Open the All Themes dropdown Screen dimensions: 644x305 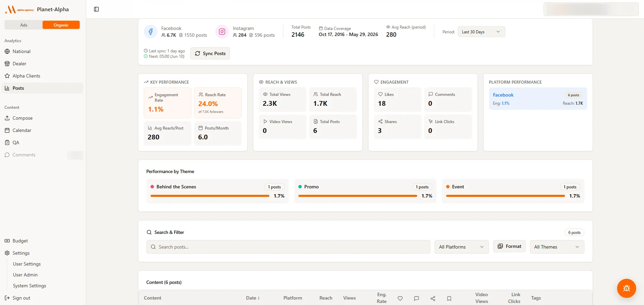[x=557, y=247]
